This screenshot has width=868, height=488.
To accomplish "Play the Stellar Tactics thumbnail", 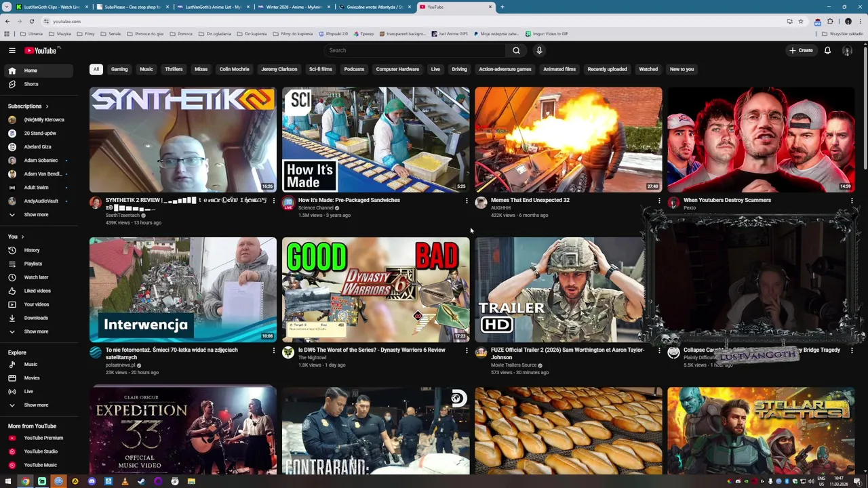I will pos(761,431).
